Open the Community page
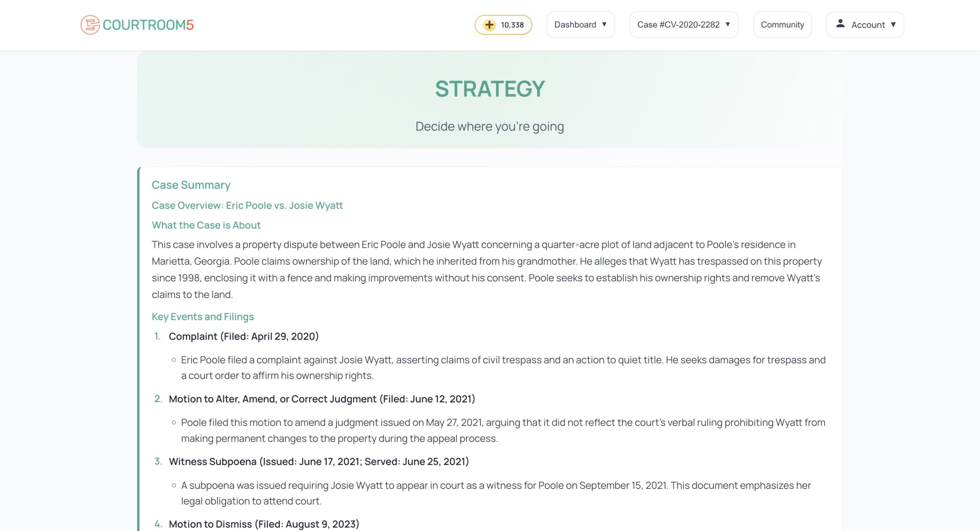980x531 pixels. coord(782,25)
